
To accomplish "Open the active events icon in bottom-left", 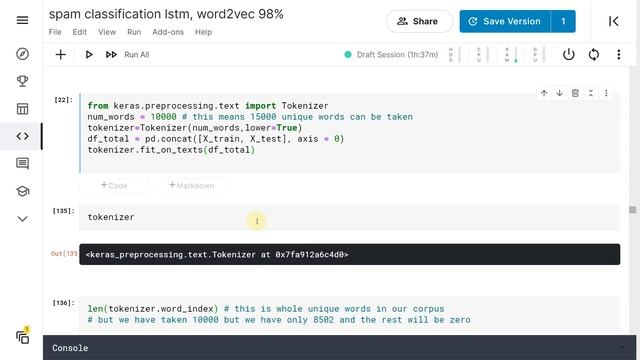I will click(x=23, y=337).
